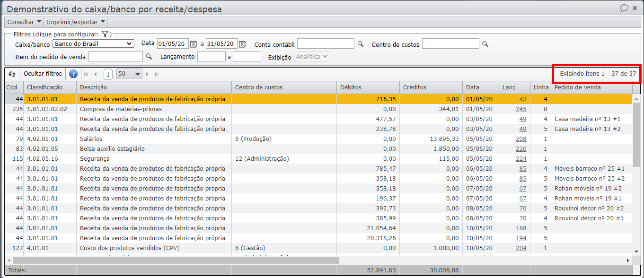The width and height of the screenshot is (644, 278).
Task: Click the scroll right arrow of horizontal scrollbar
Action: (628, 260)
